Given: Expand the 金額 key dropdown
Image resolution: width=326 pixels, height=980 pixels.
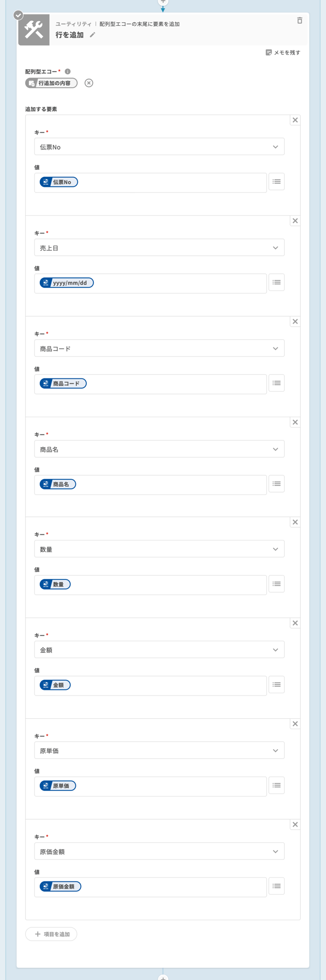Looking at the screenshot, I should 159,650.
